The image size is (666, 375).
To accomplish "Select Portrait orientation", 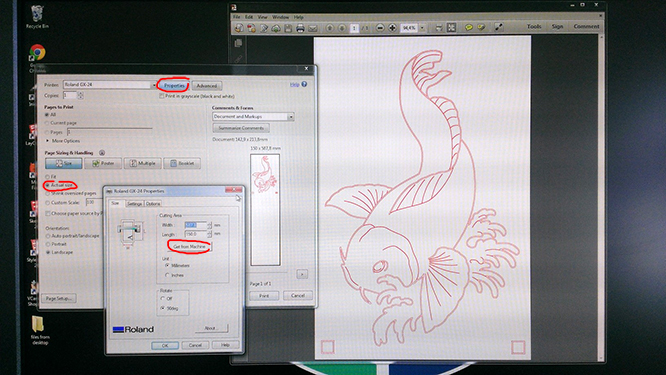I will pos(48,244).
